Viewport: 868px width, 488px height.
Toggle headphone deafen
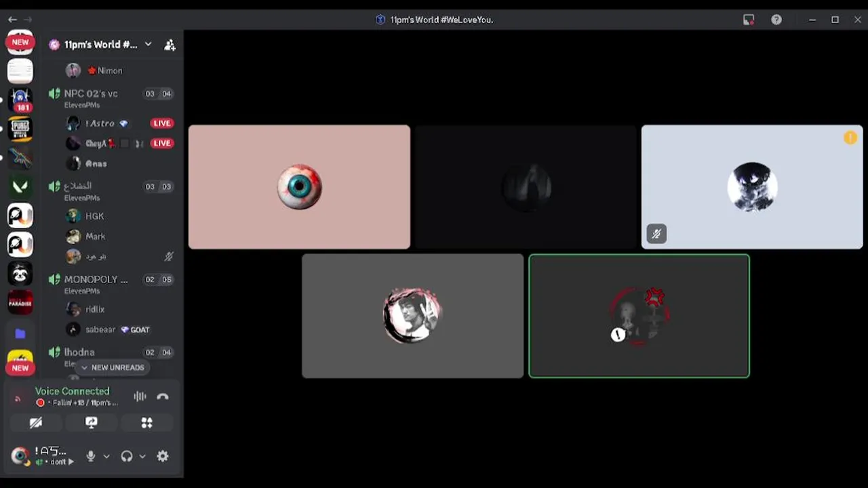(126, 456)
